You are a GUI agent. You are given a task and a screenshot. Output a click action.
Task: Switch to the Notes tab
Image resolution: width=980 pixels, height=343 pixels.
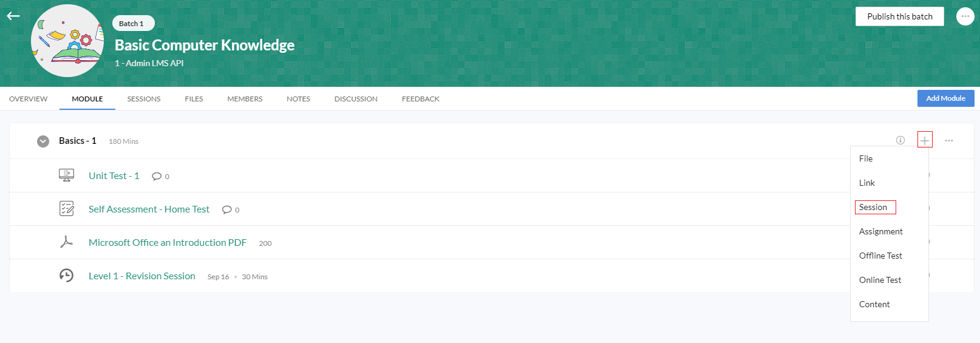(x=298, y=99)
